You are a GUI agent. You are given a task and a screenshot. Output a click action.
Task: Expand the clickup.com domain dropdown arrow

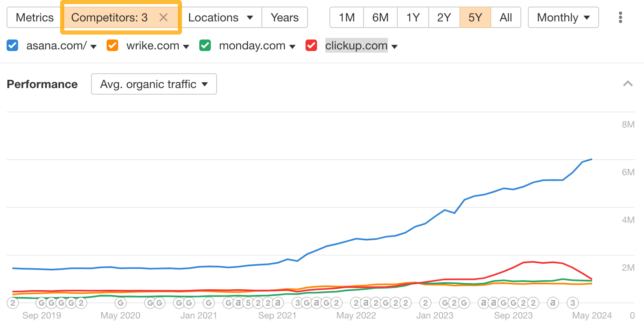[394, 46]
